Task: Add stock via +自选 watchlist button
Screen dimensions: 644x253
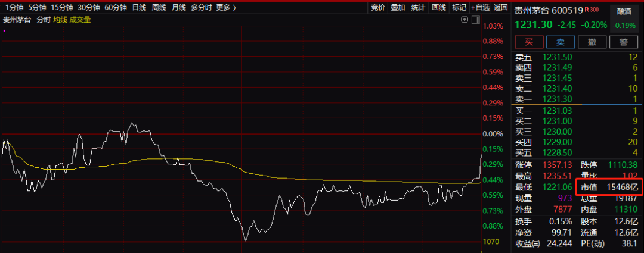Action: (x=481, y=7)
